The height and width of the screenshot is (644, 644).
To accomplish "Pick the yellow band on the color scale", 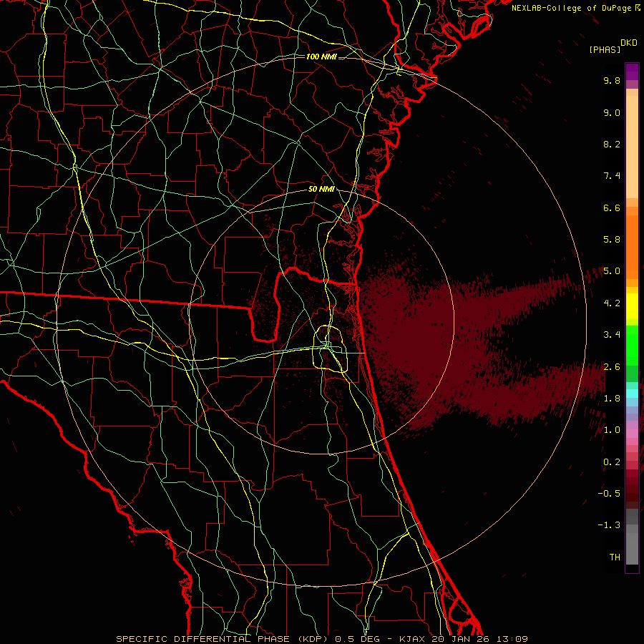I will click(632, 306).
